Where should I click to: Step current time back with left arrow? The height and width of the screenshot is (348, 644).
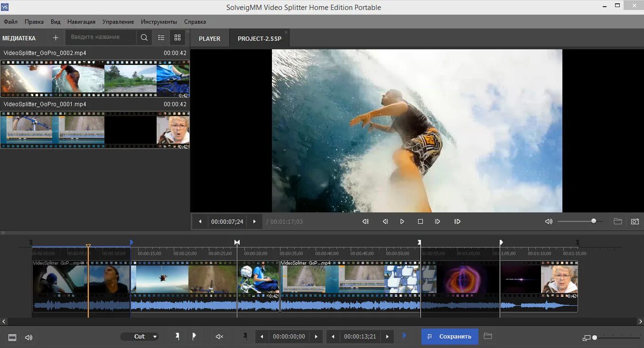200,221
